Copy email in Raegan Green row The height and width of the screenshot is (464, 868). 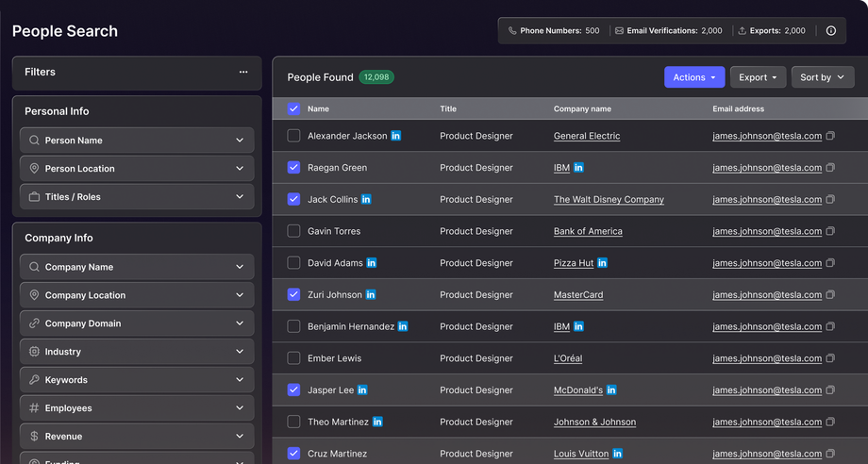coord(830,168)
